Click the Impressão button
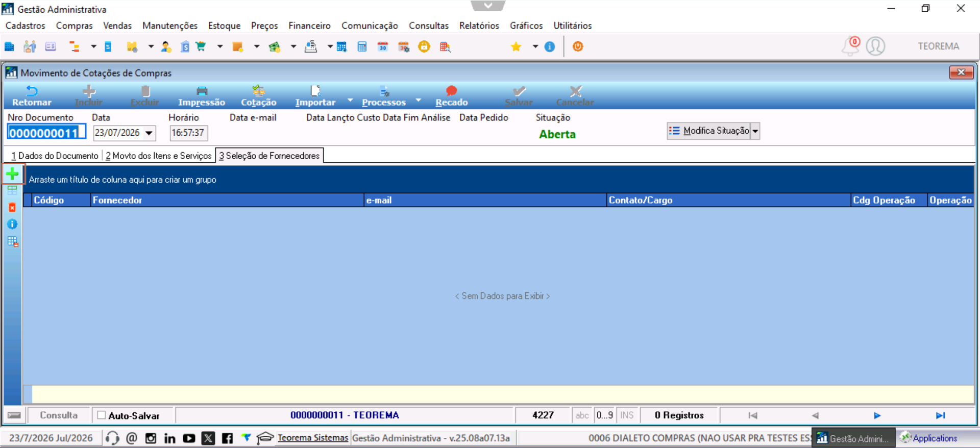This screenshot has width=980, height=448. click(x=202, y=96)
